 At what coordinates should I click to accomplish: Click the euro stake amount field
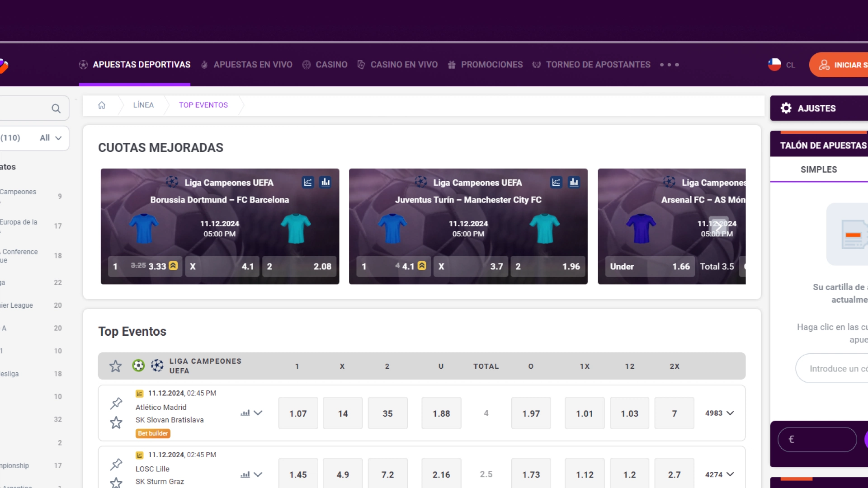[817, 439]
